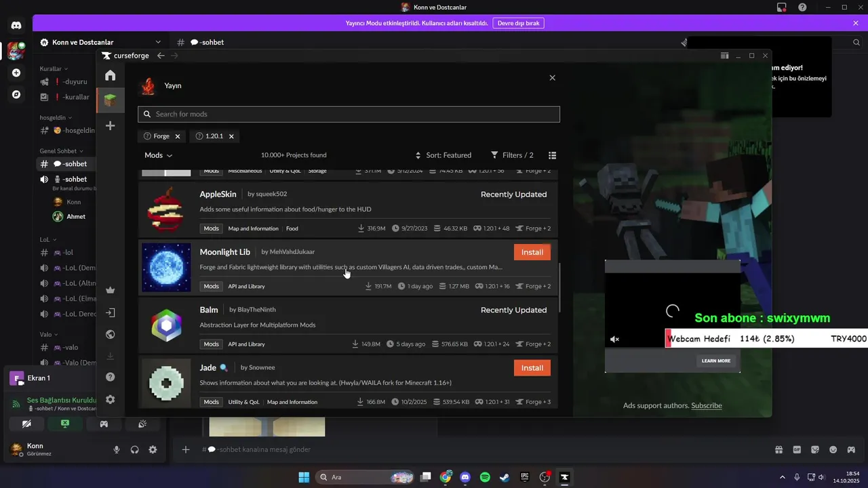Open Discord search magnifier icon
This screenshot has height=488, width=868.
pos(856,42)
